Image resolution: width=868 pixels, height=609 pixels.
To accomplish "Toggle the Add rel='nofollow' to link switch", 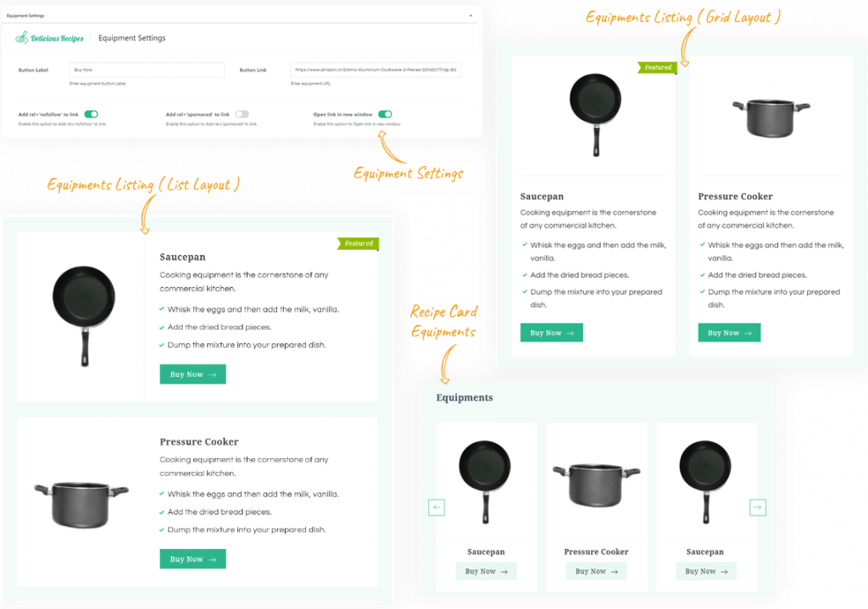I will tap(92, 114).
